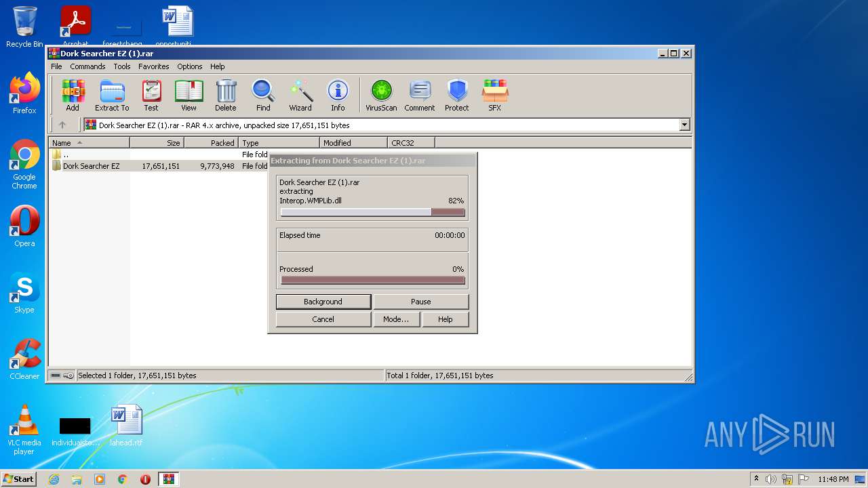Click volume speaker tray icon
The width and height of the screenshot is (868, 488).
(771, 479)
